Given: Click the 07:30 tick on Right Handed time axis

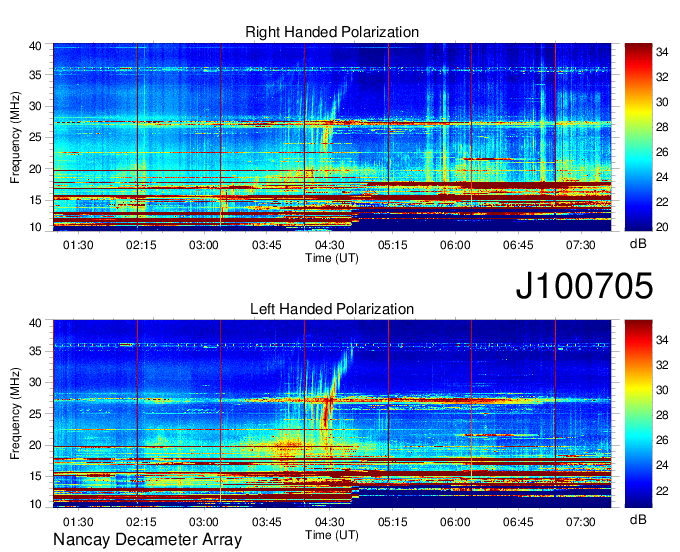Looking at the screenshot, I should [x=581, y=245].
